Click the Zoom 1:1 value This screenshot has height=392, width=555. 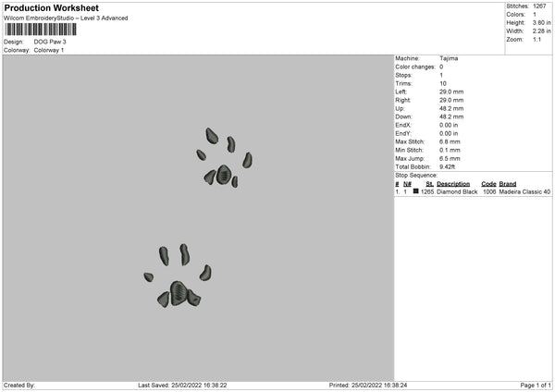536,39
